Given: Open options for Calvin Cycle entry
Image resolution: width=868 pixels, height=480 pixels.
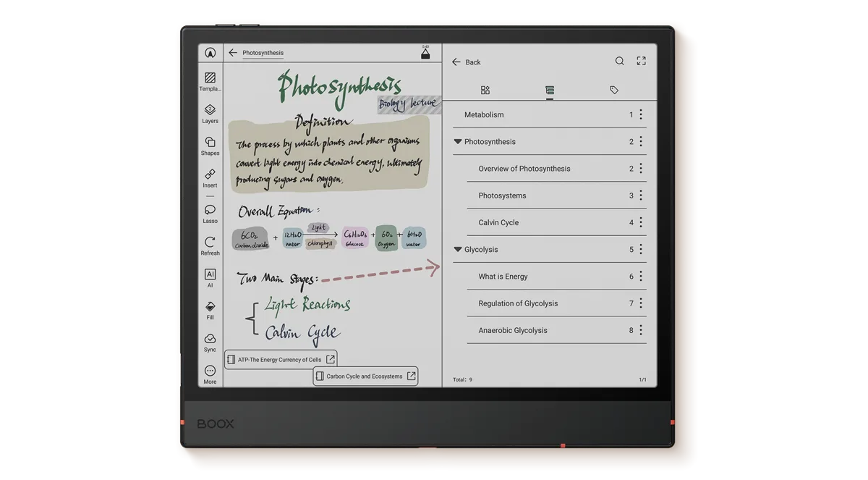Looking at the screenshot, I should pyautogui.click(x=641, y=222).
